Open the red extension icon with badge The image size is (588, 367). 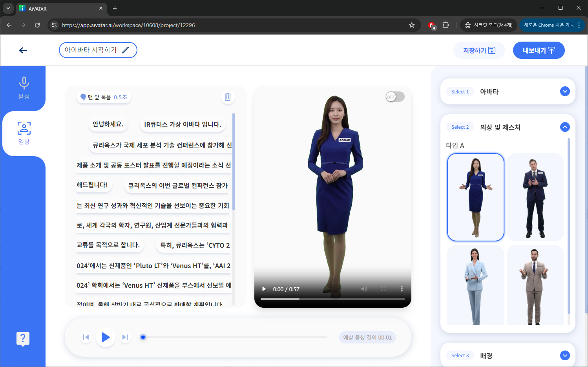432,26
